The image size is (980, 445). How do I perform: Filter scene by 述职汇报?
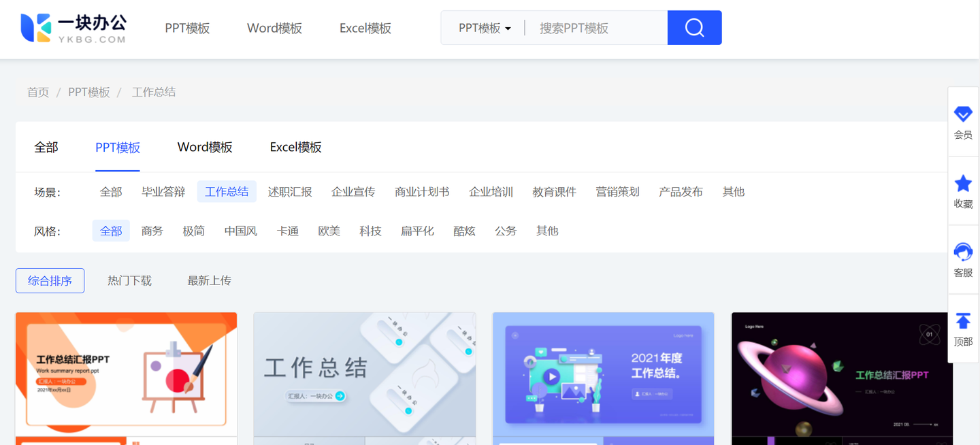[290, 192]
